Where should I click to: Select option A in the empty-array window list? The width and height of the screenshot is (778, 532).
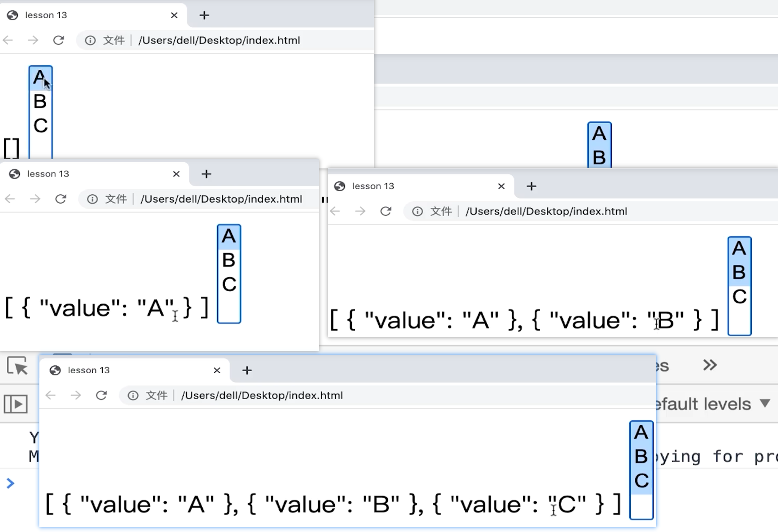tap(41, 78)
